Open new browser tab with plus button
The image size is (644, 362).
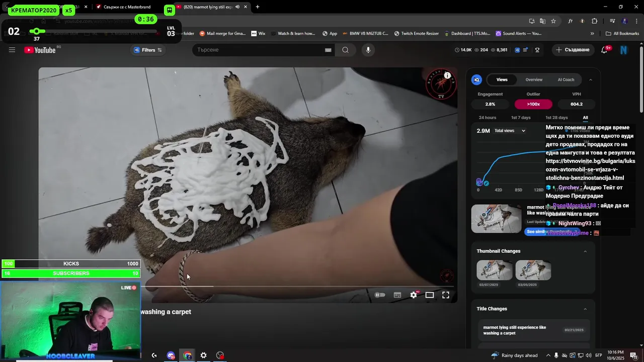[258, 7]
